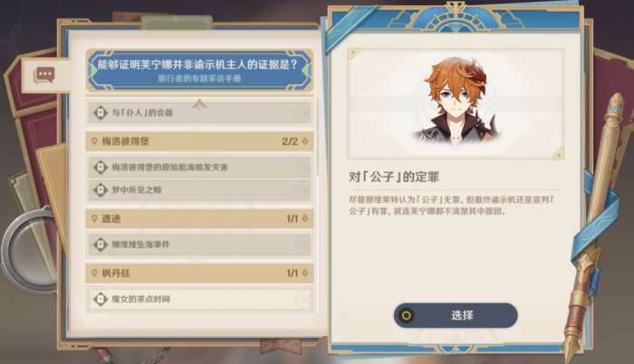Click diamond icon beside 魔女的茶点时间
634x364 pixels.
click(x=100, y=300)
